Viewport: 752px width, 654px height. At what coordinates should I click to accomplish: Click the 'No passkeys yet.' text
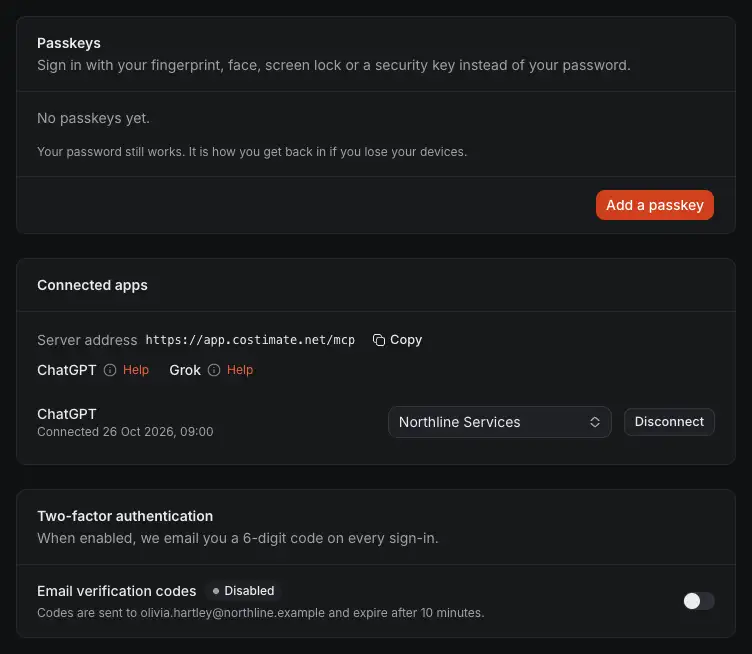point(94,118)
